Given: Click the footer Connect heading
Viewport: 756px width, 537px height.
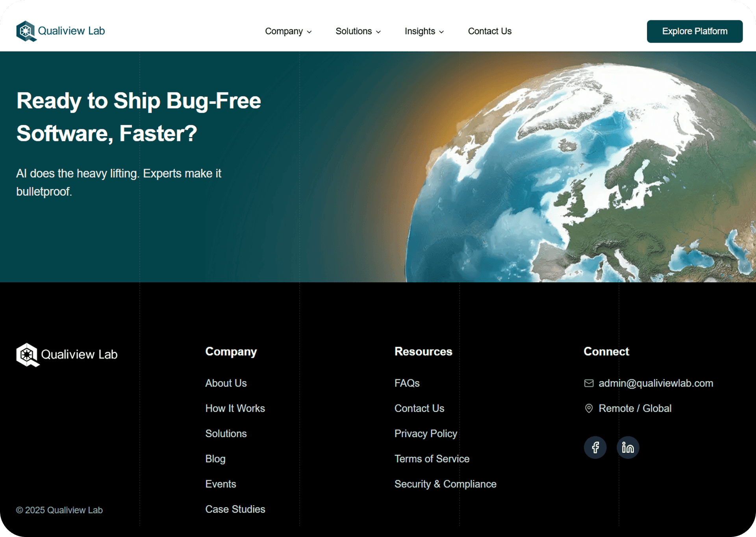Looking at the screenshot, I should click(x=606, y=352).
